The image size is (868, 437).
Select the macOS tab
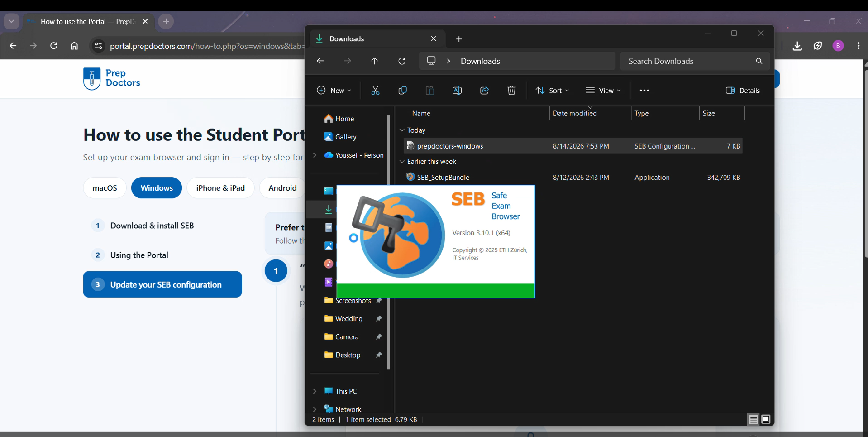[105, 188]
